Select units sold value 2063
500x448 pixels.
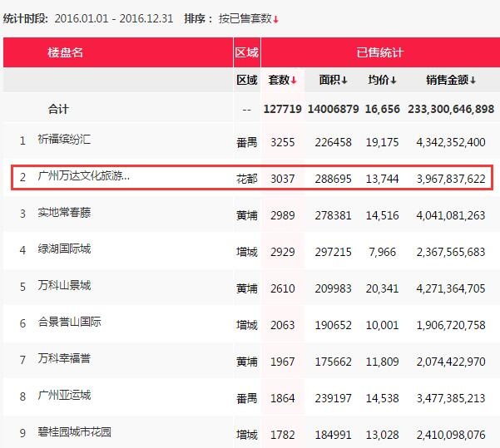point(283,325)
